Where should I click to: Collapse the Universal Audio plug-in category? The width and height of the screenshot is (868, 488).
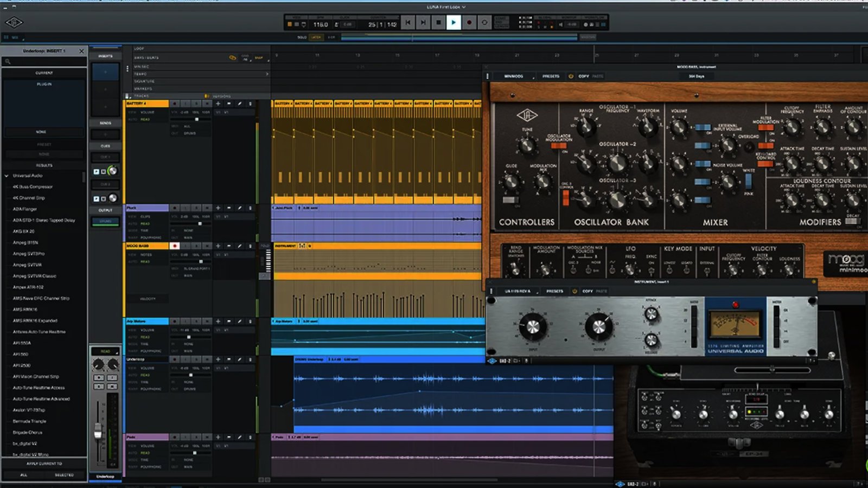pos(7,176)
